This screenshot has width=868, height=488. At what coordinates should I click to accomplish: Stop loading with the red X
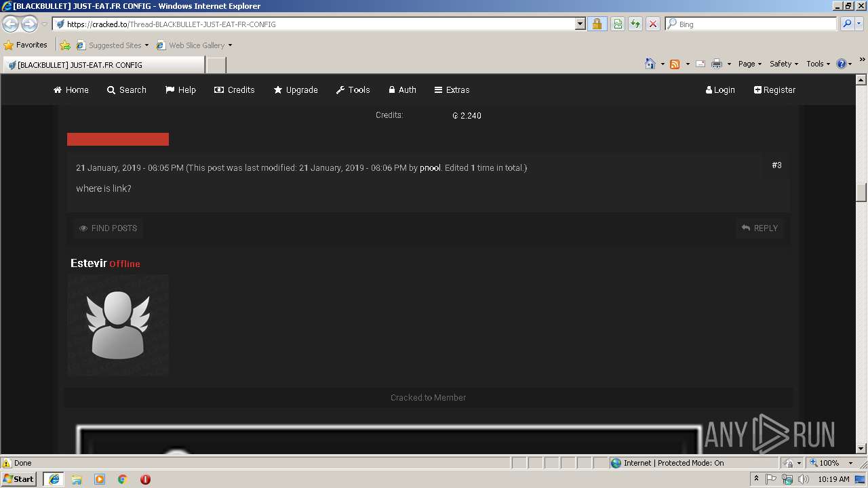tap(652, 24)
